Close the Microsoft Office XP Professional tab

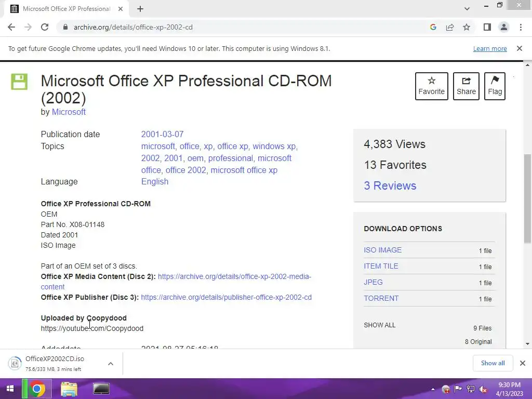tap(121, 9)
